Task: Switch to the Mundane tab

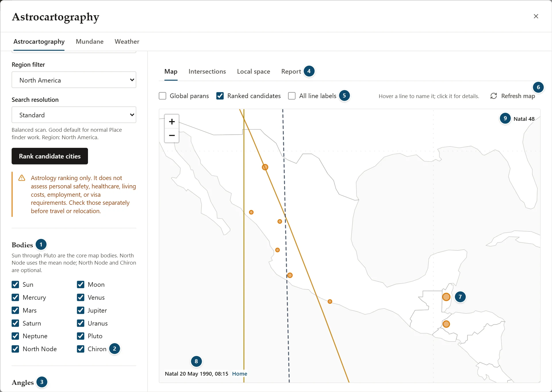Action: click(90, 41)
